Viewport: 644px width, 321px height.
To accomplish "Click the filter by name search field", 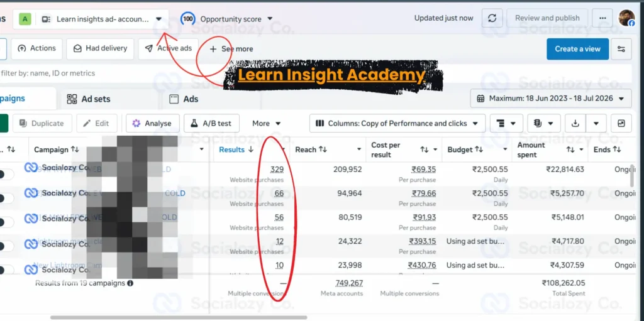I will click(x=316, y=73).
